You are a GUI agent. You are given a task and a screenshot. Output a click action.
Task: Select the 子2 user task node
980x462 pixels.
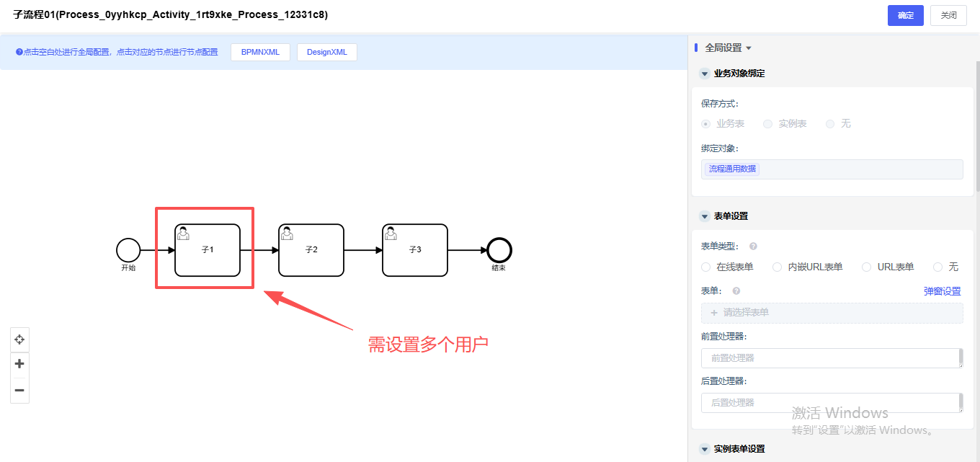[311, 250]
